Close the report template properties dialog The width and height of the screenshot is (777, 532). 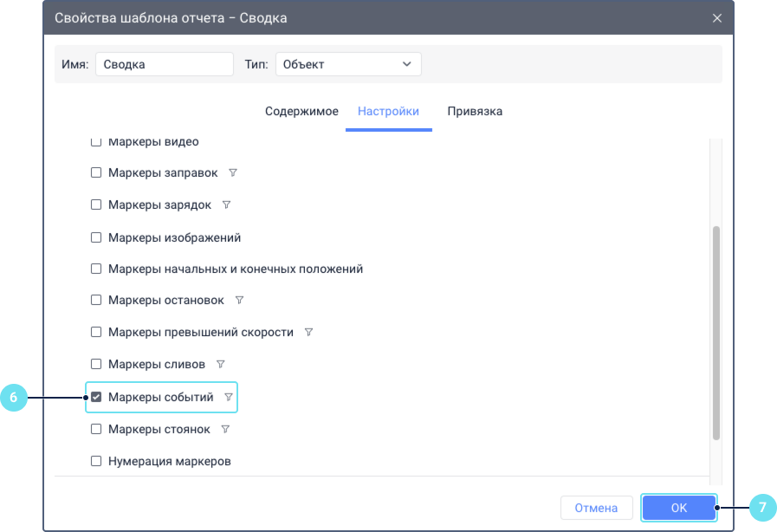[x=716, y=18]
